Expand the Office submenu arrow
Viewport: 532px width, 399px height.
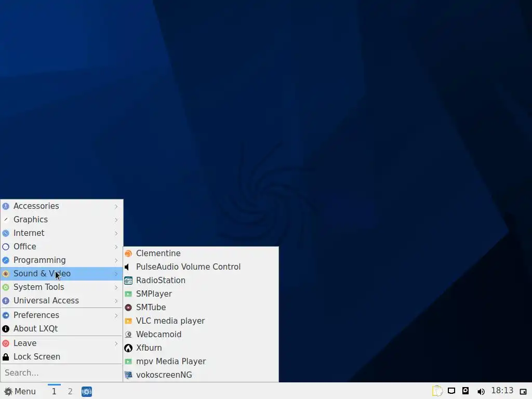[116, 247]
